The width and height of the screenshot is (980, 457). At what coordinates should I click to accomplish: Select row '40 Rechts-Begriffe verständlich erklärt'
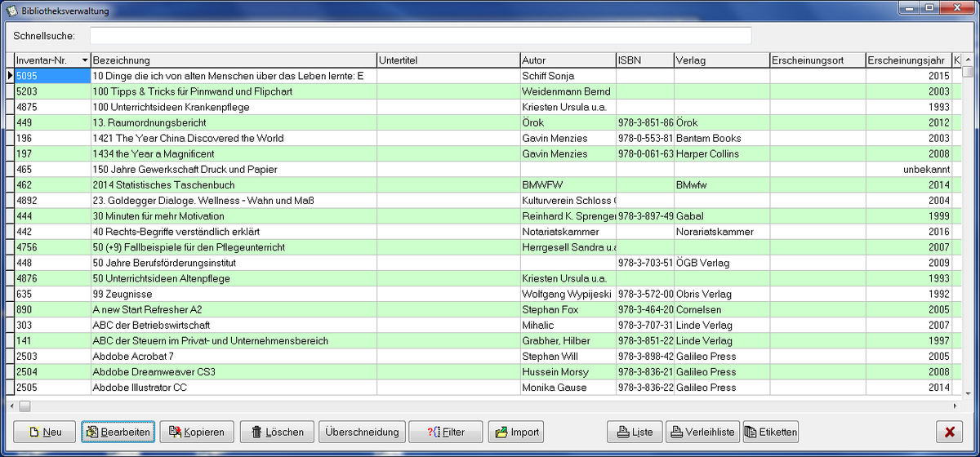click(x=482, y=232)
